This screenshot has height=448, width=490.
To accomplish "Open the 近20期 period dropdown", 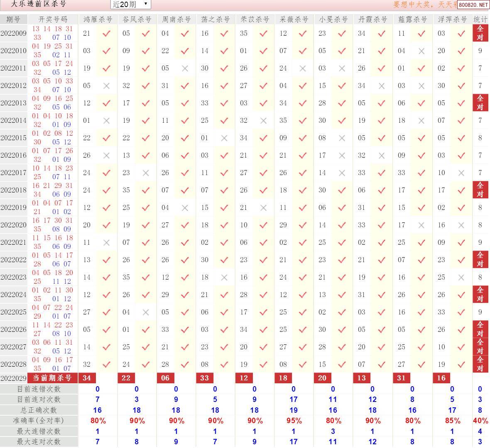I will (130, 4).
